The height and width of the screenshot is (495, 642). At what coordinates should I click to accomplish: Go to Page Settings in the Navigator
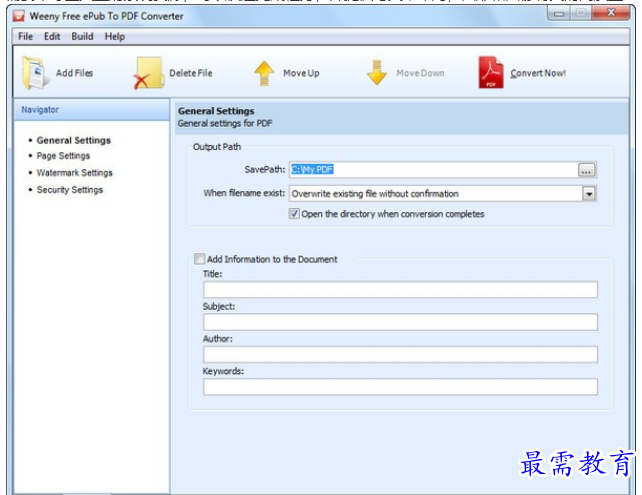click(63, 156)
